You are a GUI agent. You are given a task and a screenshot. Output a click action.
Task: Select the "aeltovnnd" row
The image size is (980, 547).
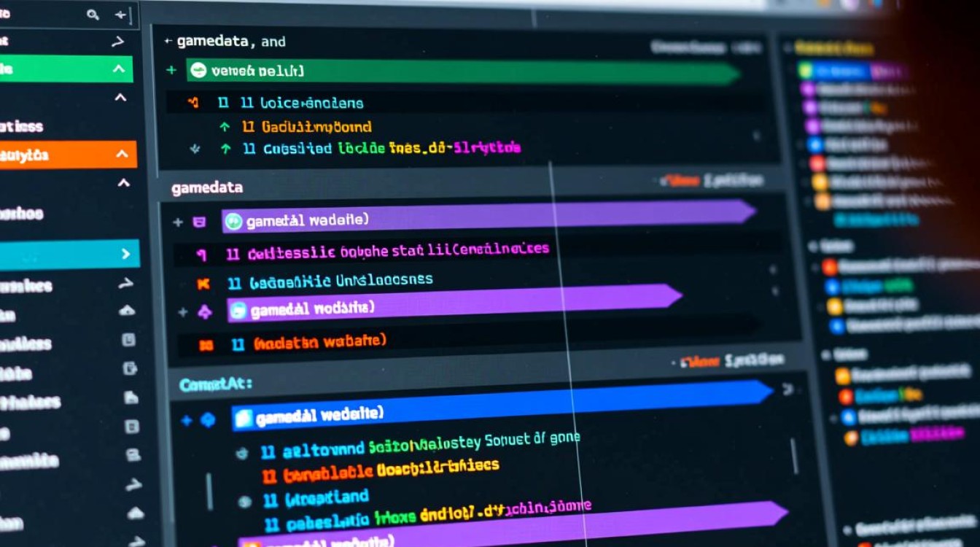click(x=421, y=445)
